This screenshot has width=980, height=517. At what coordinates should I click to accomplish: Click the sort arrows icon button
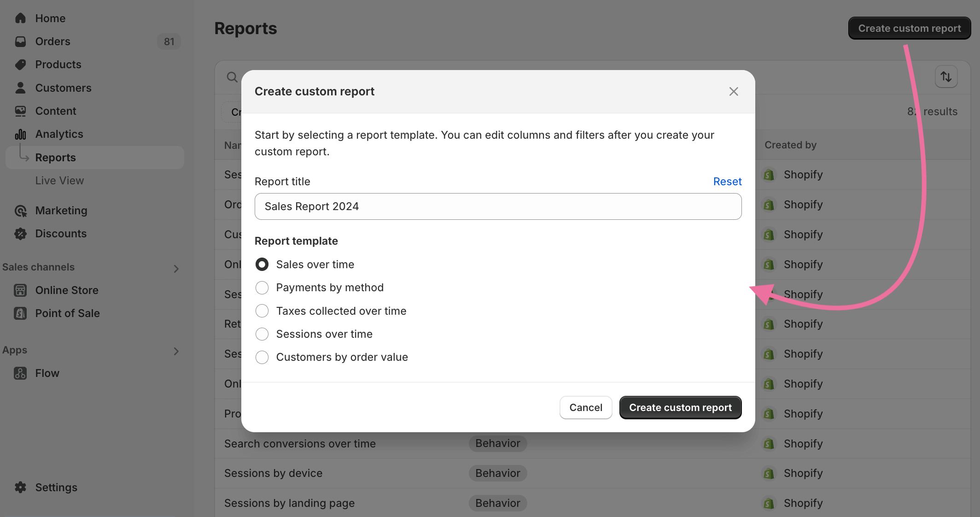946,76
